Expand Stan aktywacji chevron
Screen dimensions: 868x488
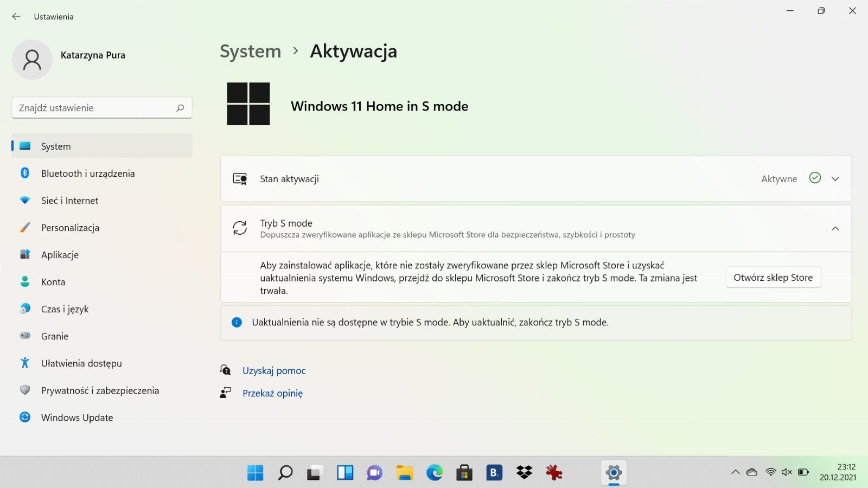tap(835, 179)
